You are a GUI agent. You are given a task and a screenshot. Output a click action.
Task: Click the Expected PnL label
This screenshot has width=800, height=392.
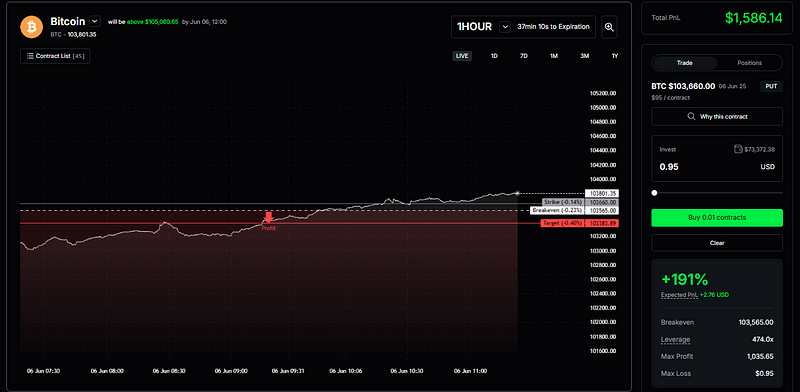point(679,295)
